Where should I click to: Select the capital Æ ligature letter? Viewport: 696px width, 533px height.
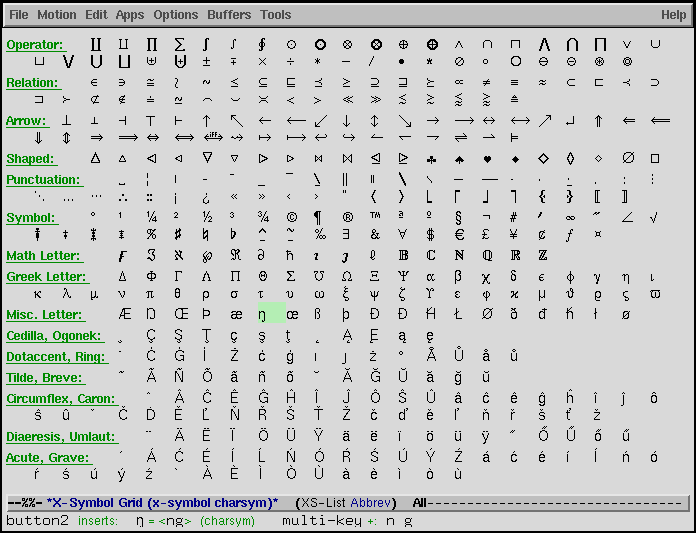(124, 314)
